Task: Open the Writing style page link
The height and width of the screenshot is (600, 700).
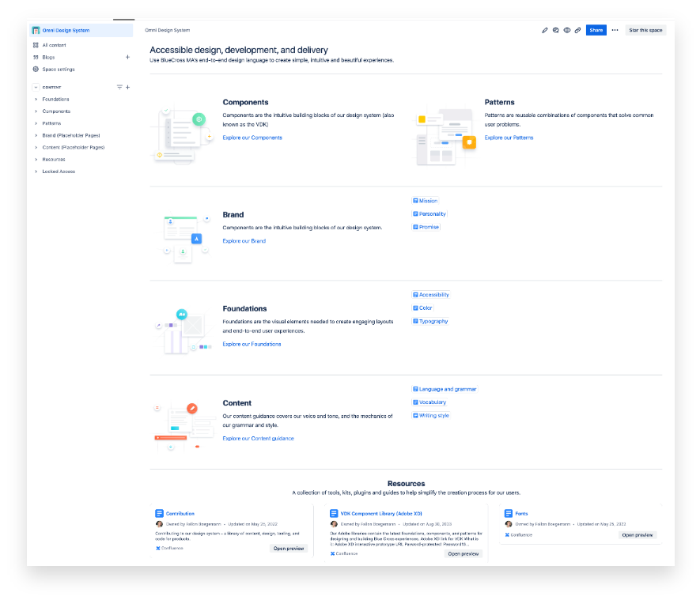Action: tap(431, 416)
